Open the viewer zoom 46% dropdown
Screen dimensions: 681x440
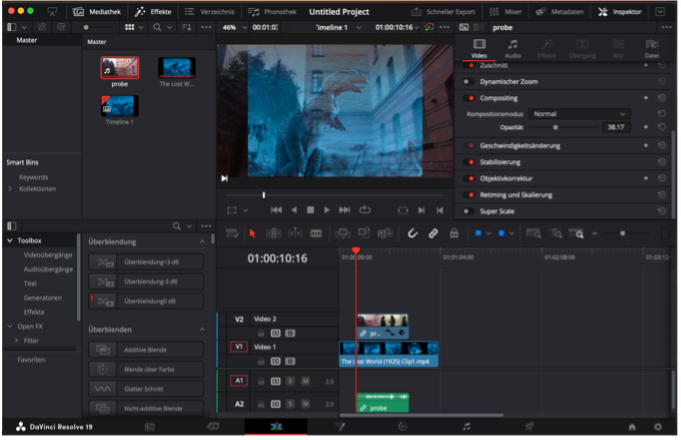[x=235, y=27]
